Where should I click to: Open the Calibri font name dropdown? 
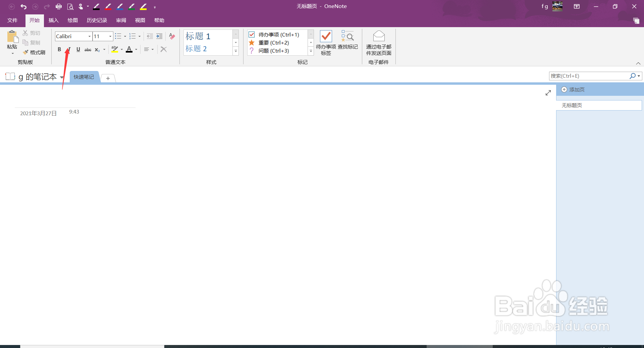[x=90, y=36]
